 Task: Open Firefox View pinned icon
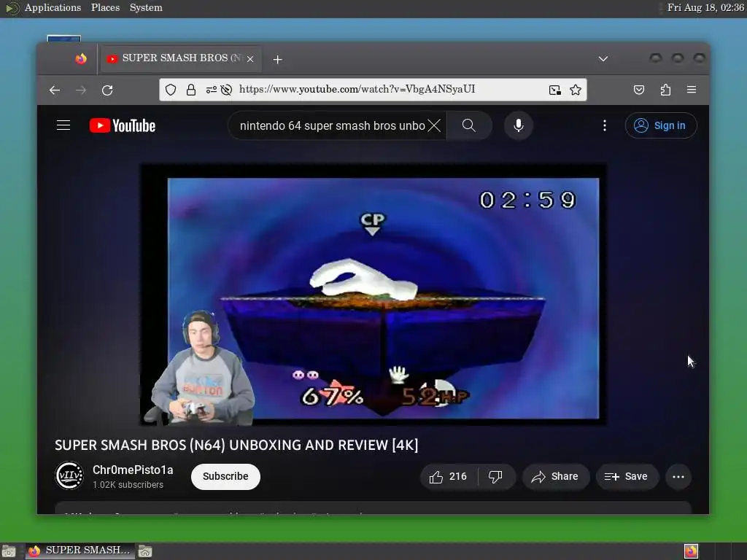pos(81,58)
